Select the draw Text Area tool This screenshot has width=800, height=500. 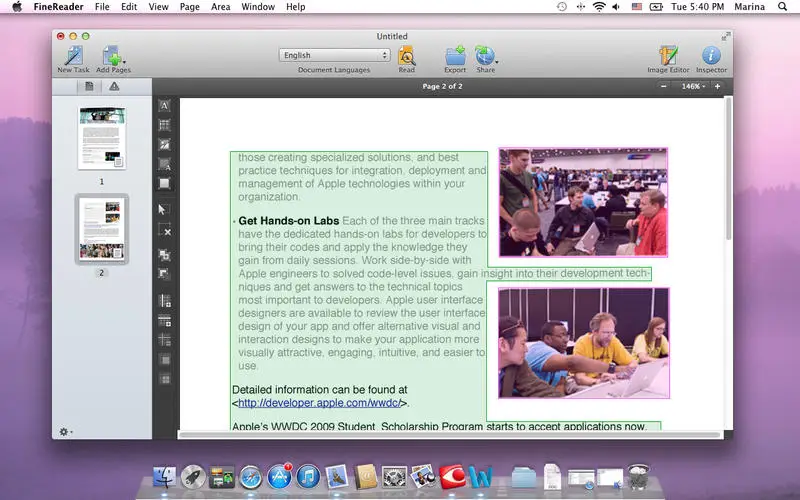click(164, 106)
